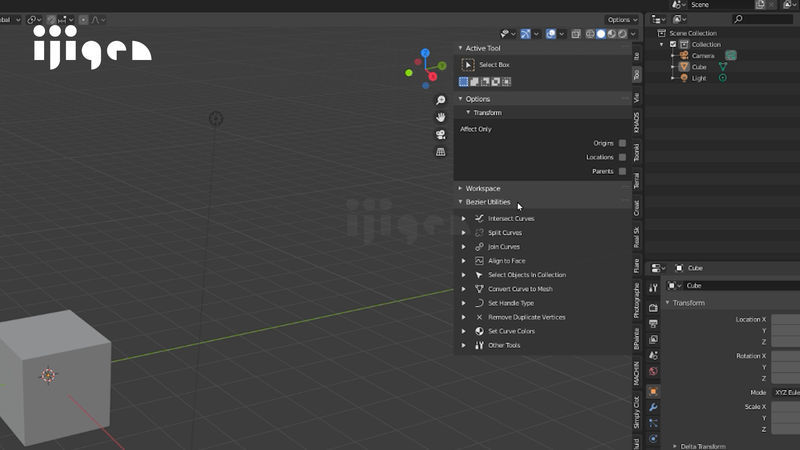
Task: Switch to wireframe shading mode
Action: 590,34
